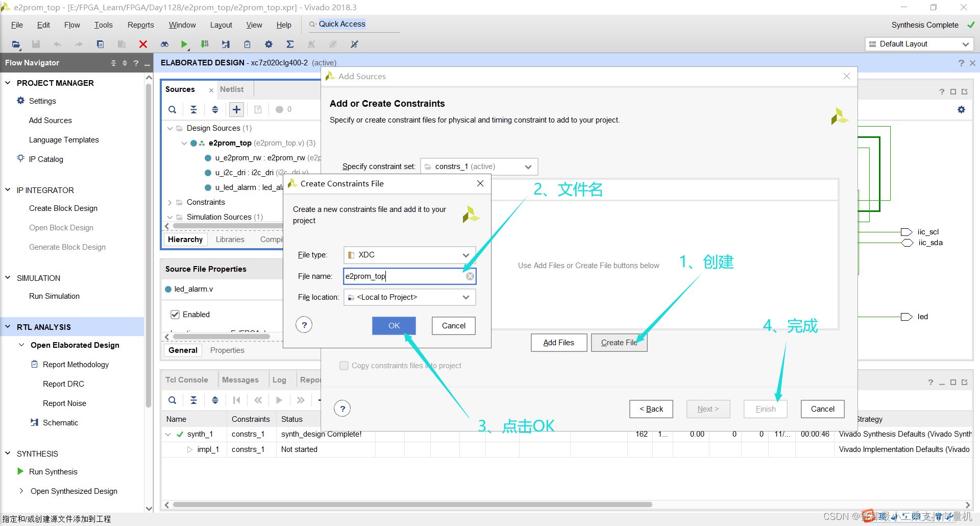Open help in Create Constraints File dialog
Viewport: 980px width, 526px height.
[304, 325]
